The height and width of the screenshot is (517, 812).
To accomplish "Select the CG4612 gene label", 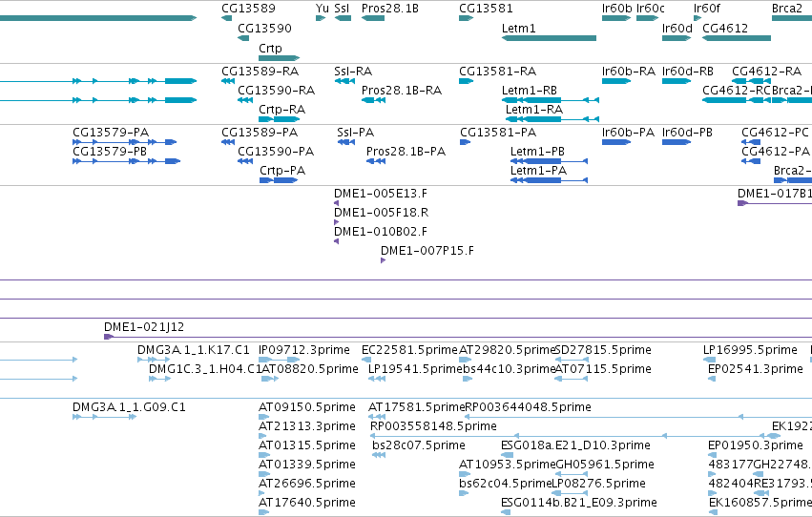I will point(724,29).
